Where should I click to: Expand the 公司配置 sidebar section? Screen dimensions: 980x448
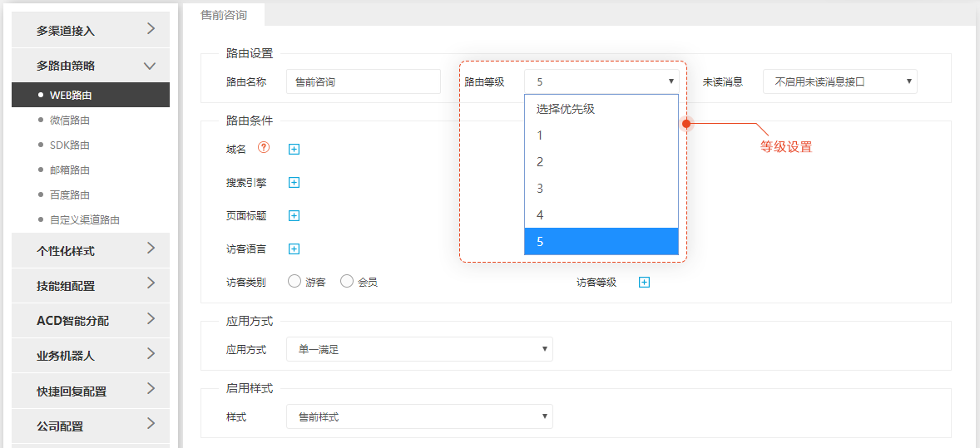tap(91, 426)
